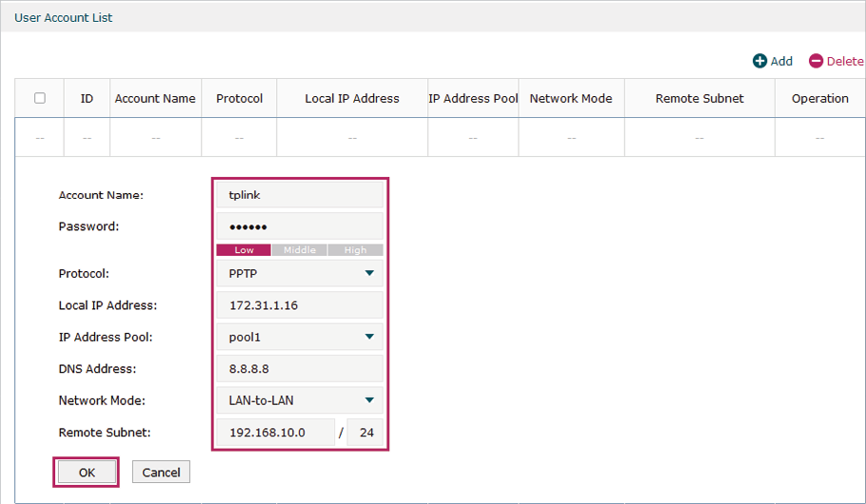Screen dimensions: 866x504
Task: Focus the Password input field
Action: [x=300, y=226]
